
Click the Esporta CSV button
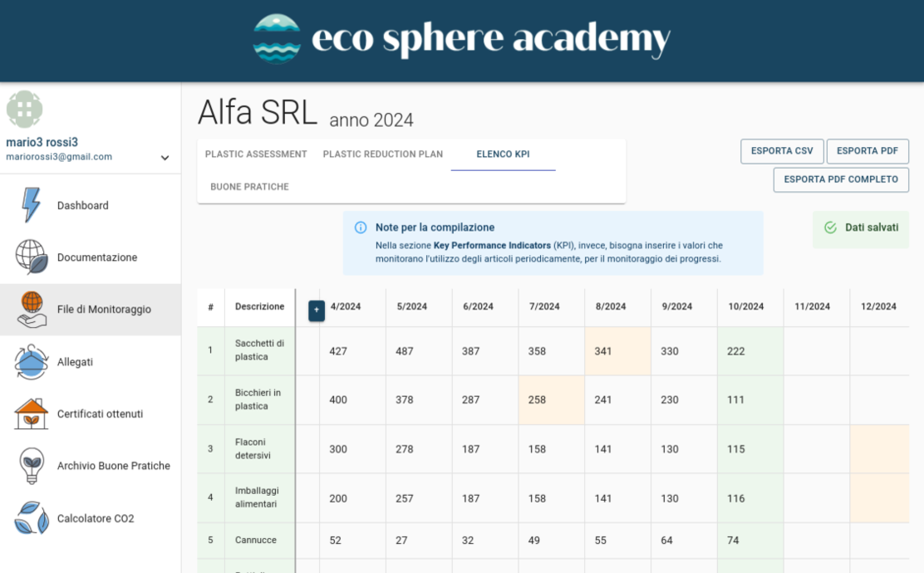point(782,151)
